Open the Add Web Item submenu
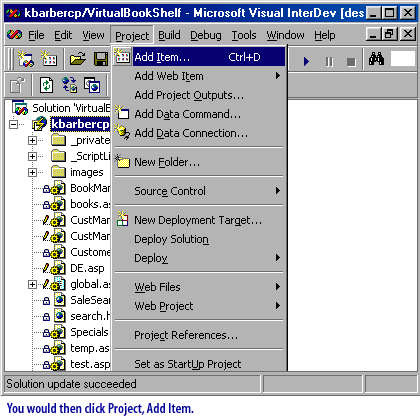Image resolution: width=420 pixels, height=420 pixels. point(199,76)
